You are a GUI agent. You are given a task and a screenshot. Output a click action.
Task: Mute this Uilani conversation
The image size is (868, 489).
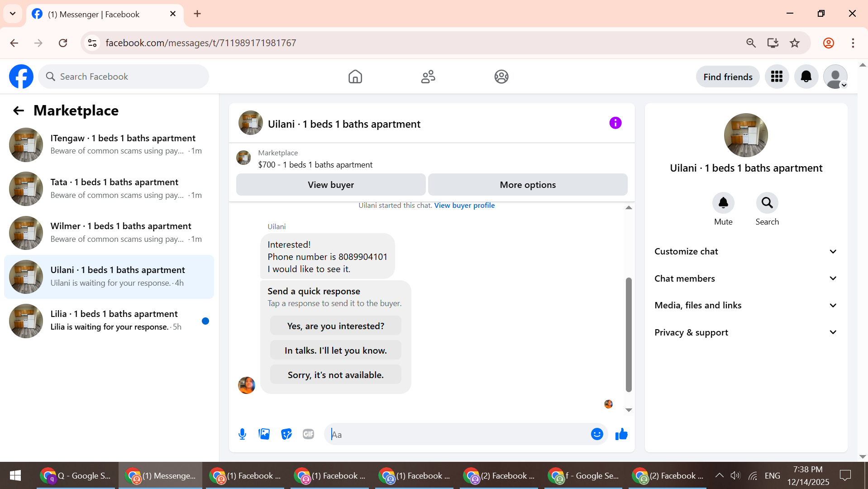point(723,203)
